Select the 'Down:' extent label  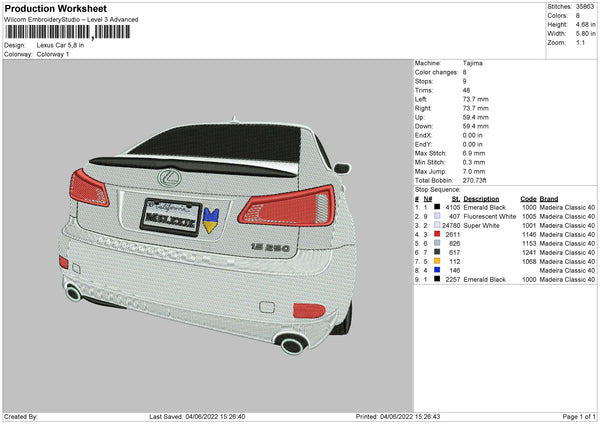coord(424,126)
